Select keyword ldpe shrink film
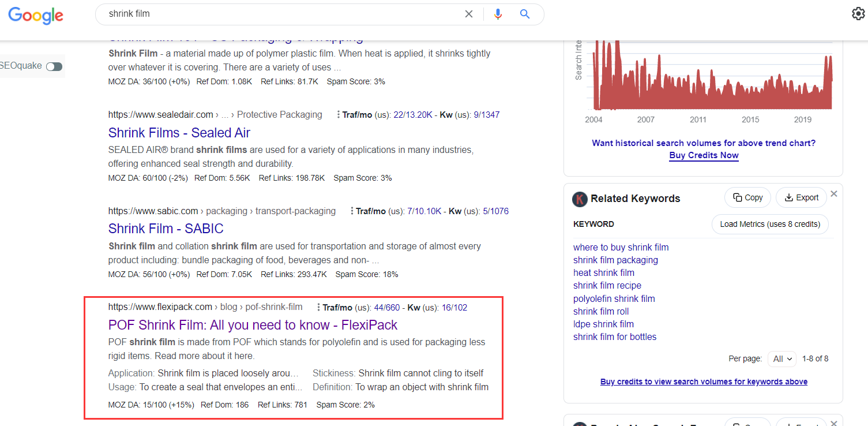The height and width of the screenshot is (426, 868). tap(603, 324)
